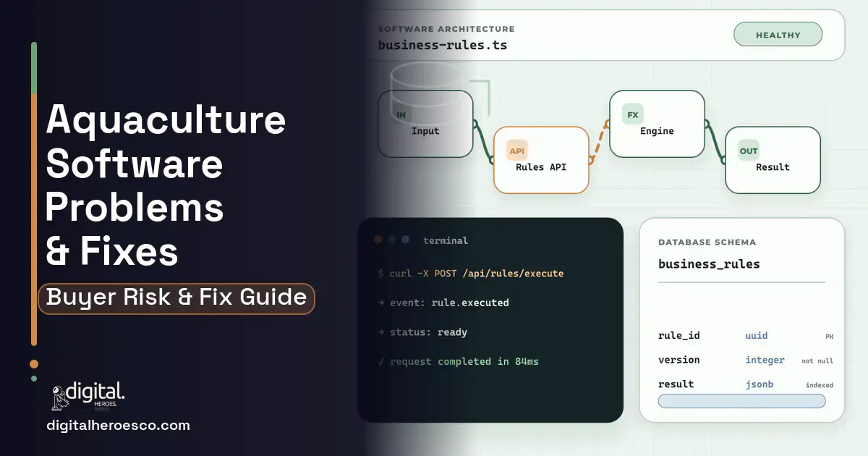Image resolution: width=868 pixels, height=456 pixels.
Task: Click the SOFTWARE ARCHITECTURE label
Action: tap(446, 29)
